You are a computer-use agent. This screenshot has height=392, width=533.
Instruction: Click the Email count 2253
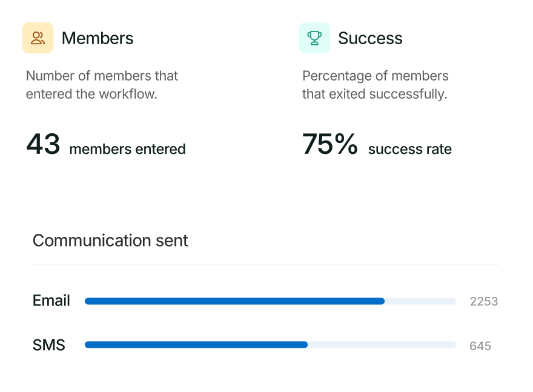point(484,302)
